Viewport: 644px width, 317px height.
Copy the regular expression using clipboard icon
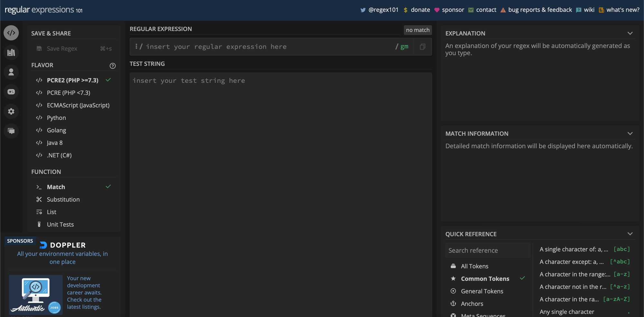pos(422,47)
